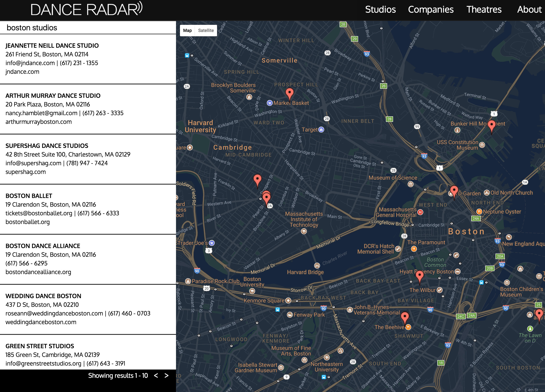Email tickets@bostonballet.org
This screenshot has height=392, width=545.
click(x=39, y=213)
